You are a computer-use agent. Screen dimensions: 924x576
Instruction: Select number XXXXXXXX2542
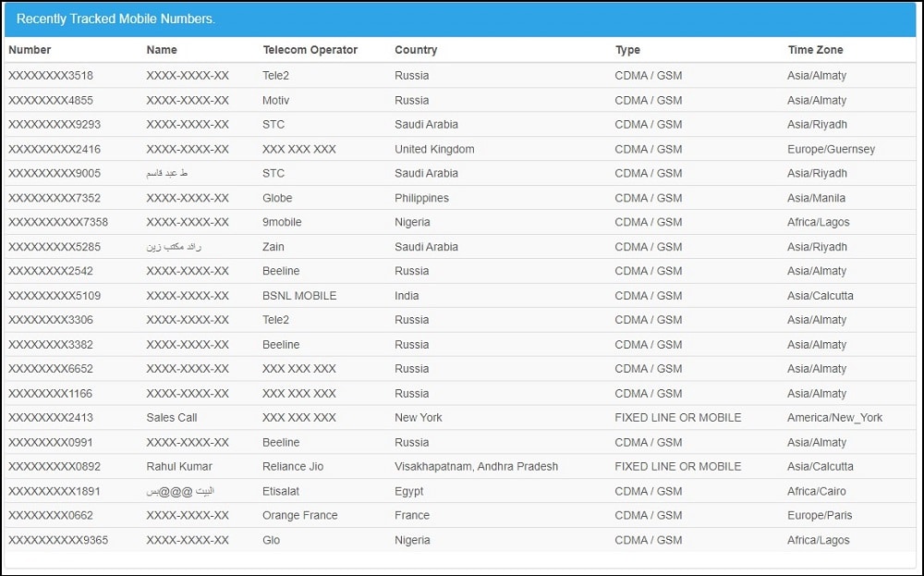pos(51,271)
